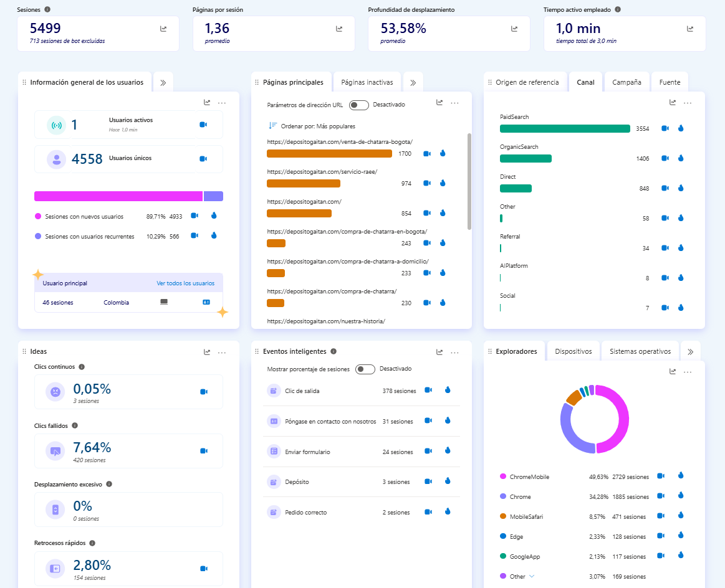View recordings for Usuarios únicos
This screenshot has height=588, width=725.
(x=203, y=159)
